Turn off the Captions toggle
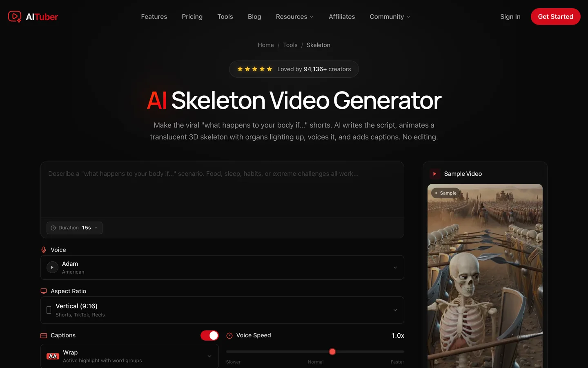The height and width of the screenshot is (368, 588). 209,335
